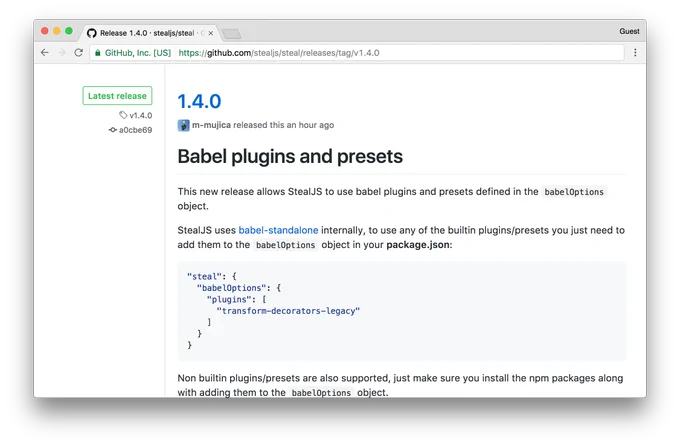
Task: Click the "plugins": [ code line
Action: [x=236, y=299]
